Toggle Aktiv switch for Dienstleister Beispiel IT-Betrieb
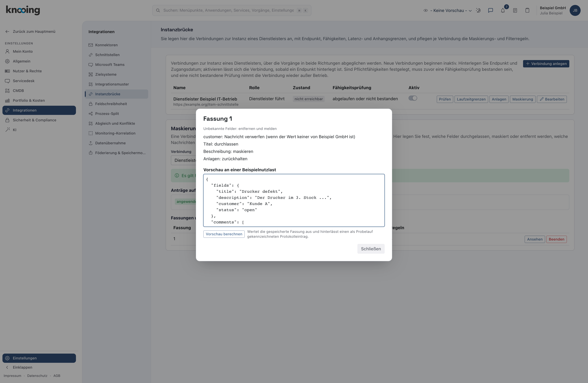Image resolution: width=588 pixels, height=383 pixels. [413, 98]
